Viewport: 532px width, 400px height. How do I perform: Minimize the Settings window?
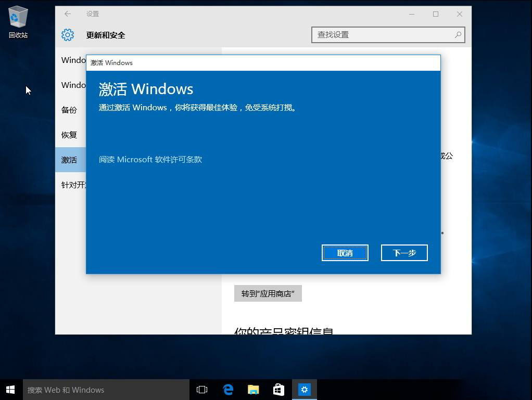tap(412, 14)
